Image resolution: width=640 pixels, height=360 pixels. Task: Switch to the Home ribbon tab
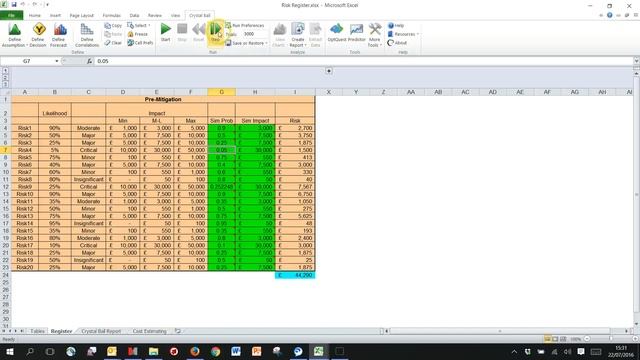tap(35, 15)
